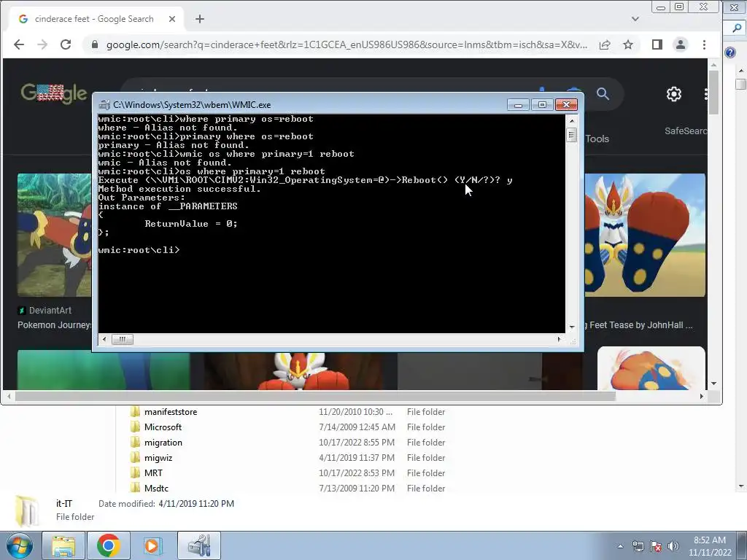Click the WMIC window title bar icon

coord(104,105)
